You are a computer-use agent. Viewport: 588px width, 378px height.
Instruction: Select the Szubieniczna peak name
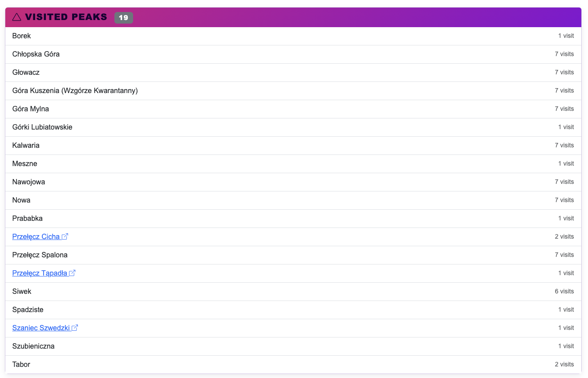33,346
